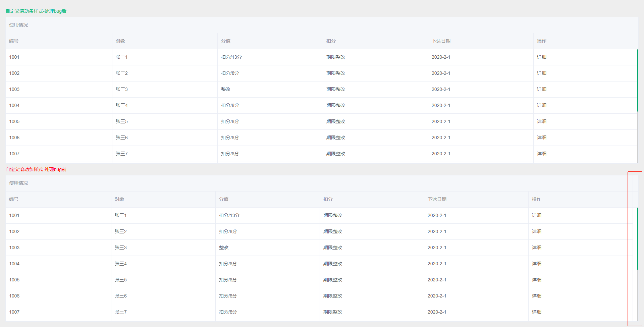Click the 编号 column header in top table

tap(14, 41)
